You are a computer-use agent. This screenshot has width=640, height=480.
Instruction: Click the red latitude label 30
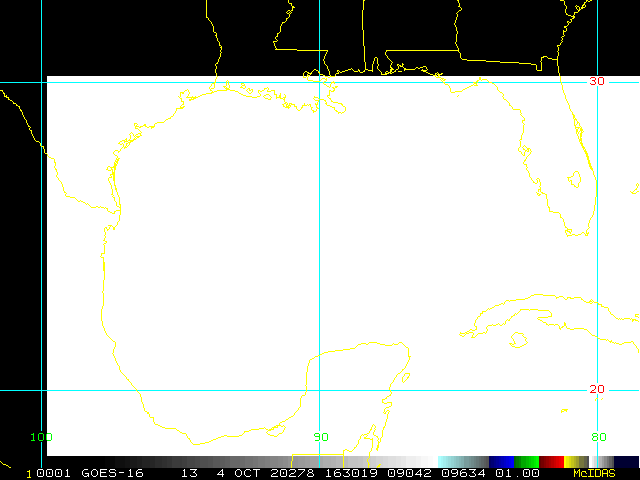596,81
